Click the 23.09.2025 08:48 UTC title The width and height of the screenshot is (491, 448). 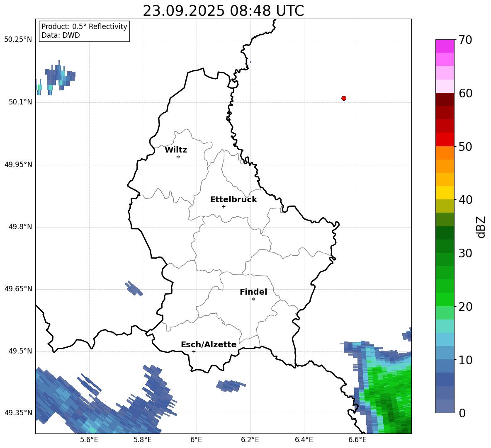(x=223, y=11)
